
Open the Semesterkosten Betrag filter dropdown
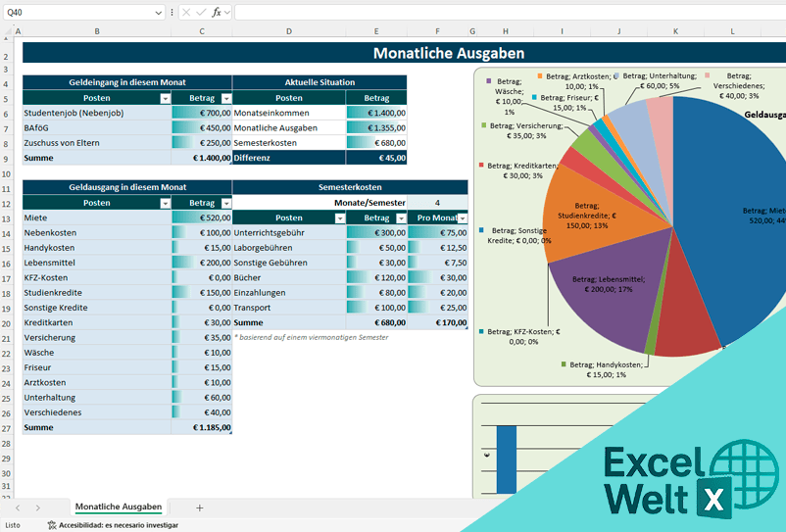[x=401, y=218]
